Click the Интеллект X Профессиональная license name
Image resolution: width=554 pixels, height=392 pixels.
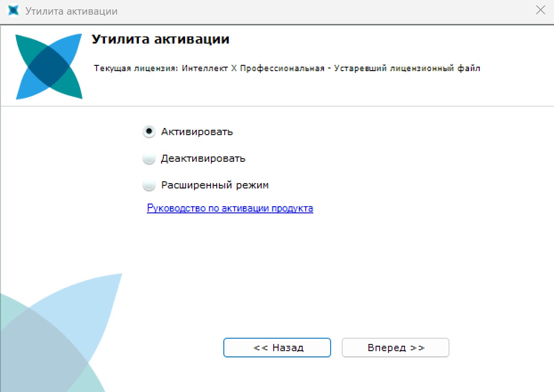pos(253,69)
